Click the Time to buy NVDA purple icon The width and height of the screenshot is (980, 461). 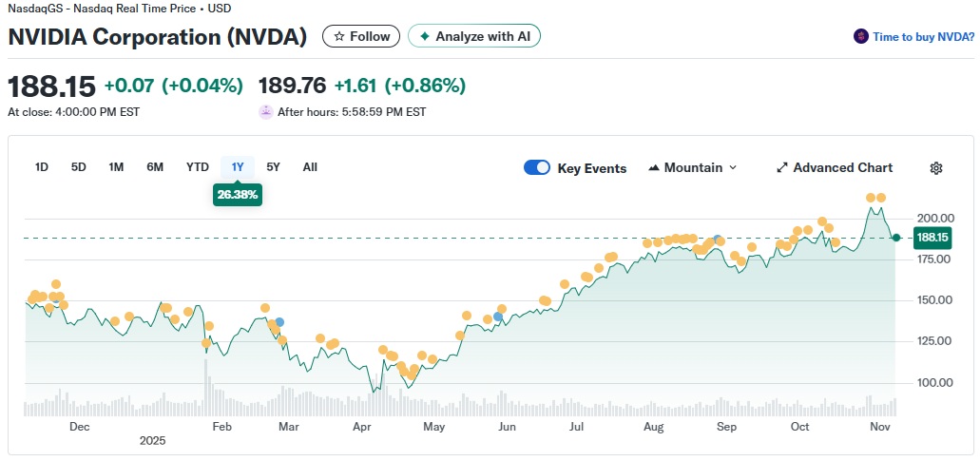(x=862, y=37)
